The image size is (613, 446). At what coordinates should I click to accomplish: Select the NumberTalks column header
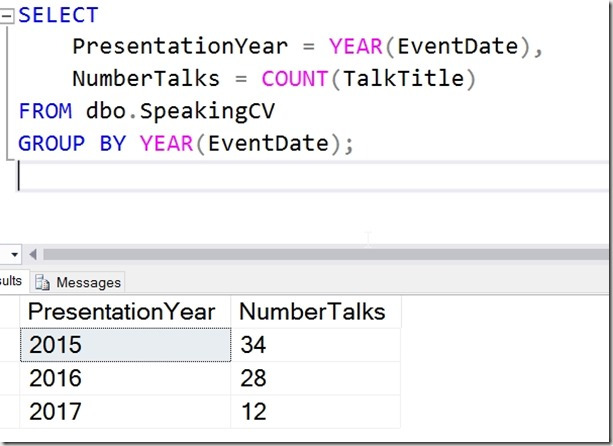(316, 312)
